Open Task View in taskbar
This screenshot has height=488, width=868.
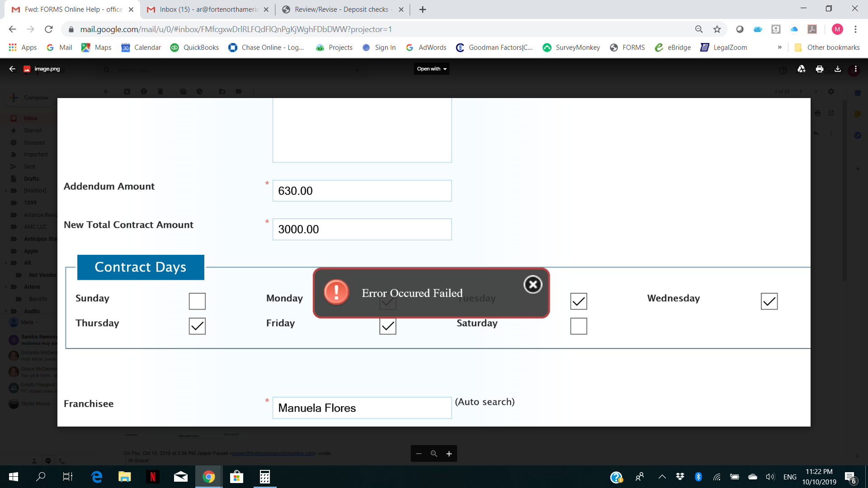(68, 477)
